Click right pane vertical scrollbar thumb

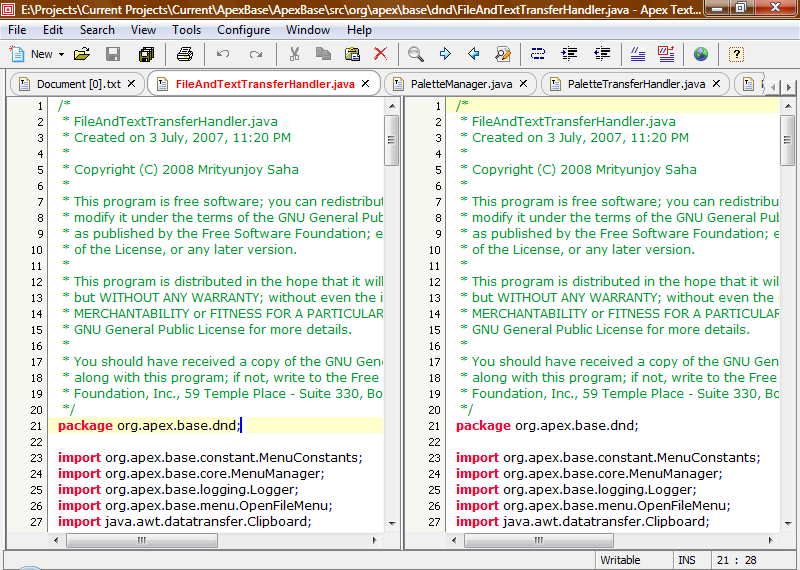click(788, 140)
